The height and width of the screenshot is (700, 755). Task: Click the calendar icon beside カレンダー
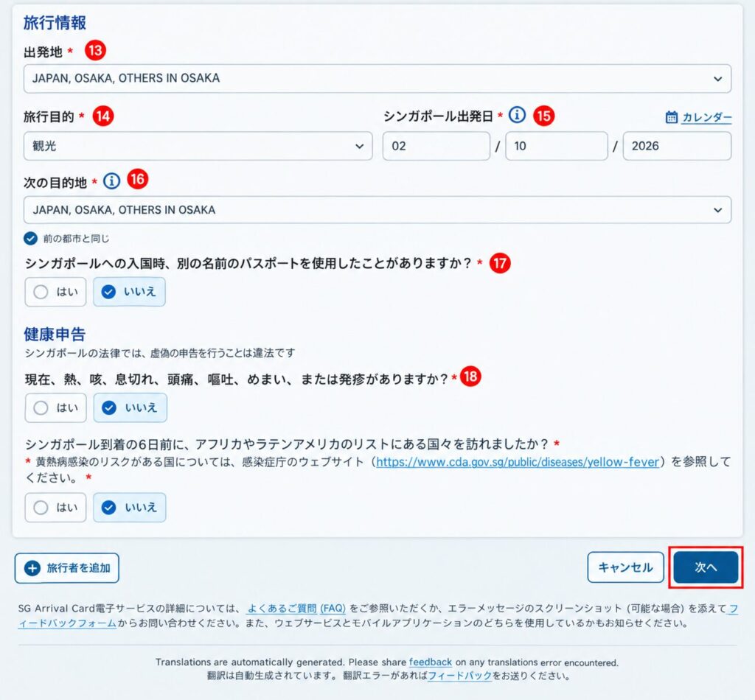(x=671, y=117)
